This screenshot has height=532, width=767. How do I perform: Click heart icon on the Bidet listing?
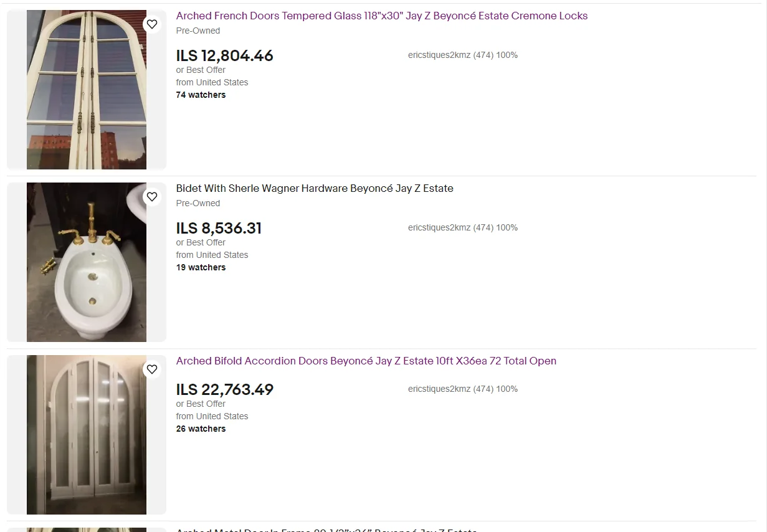(x=152, y=197)
